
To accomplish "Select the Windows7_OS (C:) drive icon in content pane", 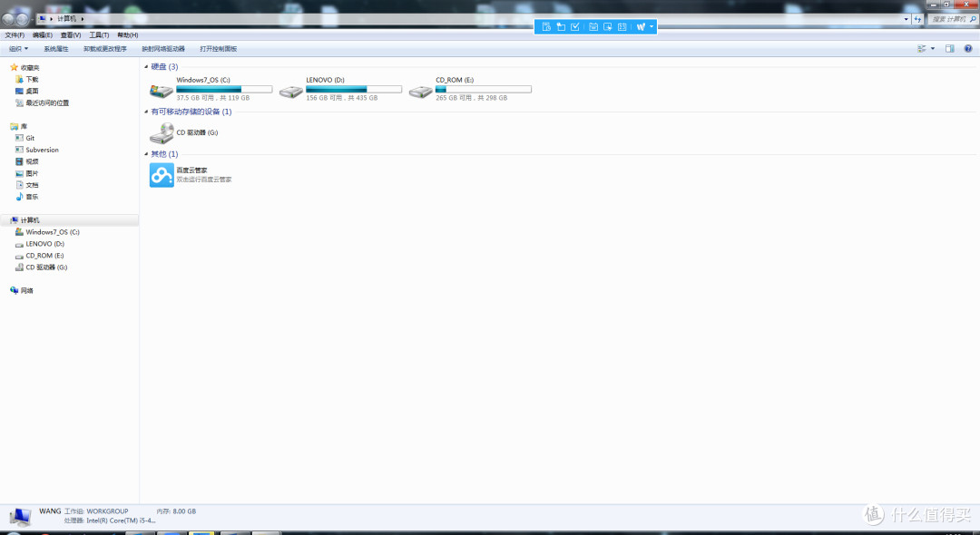I will tap(162, 91).
